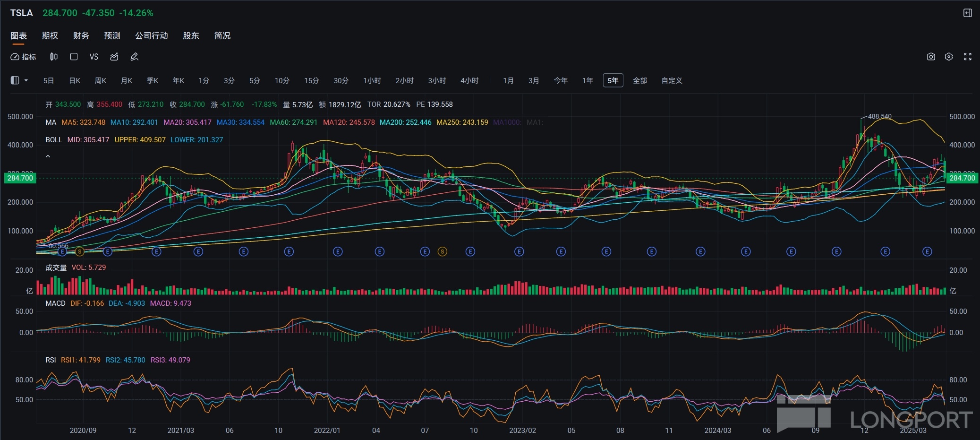Switch to 5分 interval
Image resolution: width=980 pixels, height=440 pixels.
point(255,81)
